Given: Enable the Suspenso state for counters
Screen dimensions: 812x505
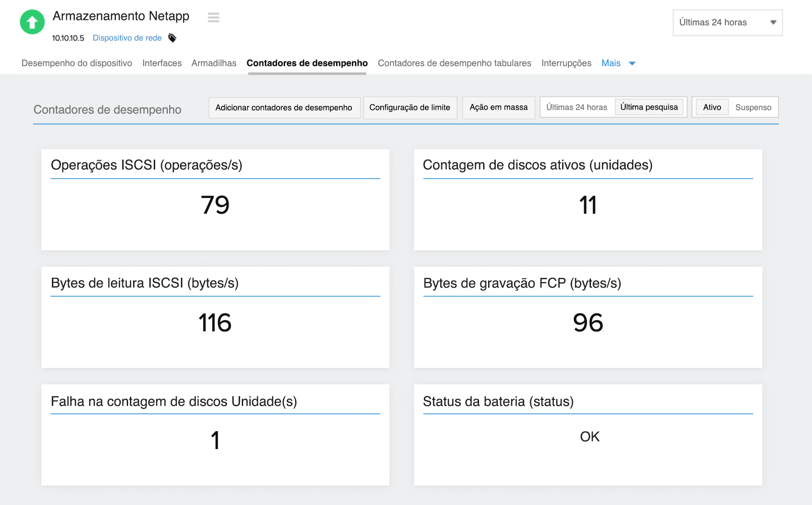Looking at the screenshot, I should pyautogui.click(x=752, y=107).
